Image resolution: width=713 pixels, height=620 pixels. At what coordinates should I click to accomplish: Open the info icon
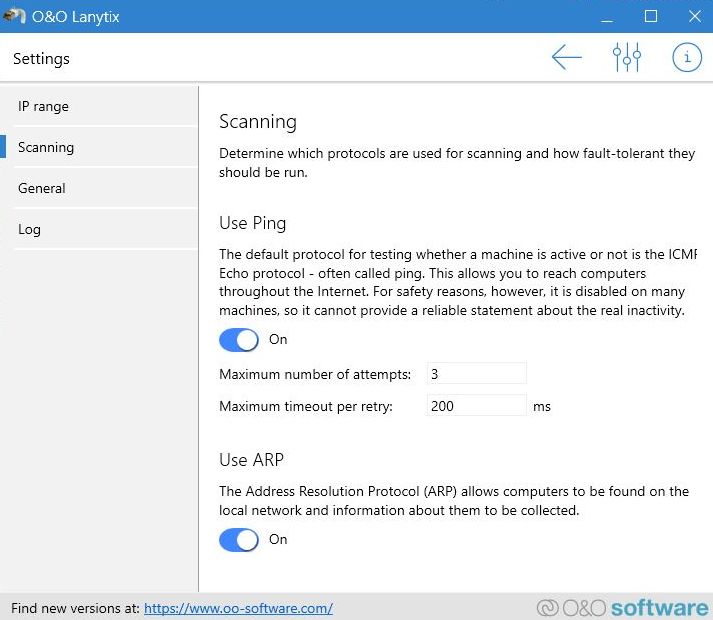pos(687,57)
